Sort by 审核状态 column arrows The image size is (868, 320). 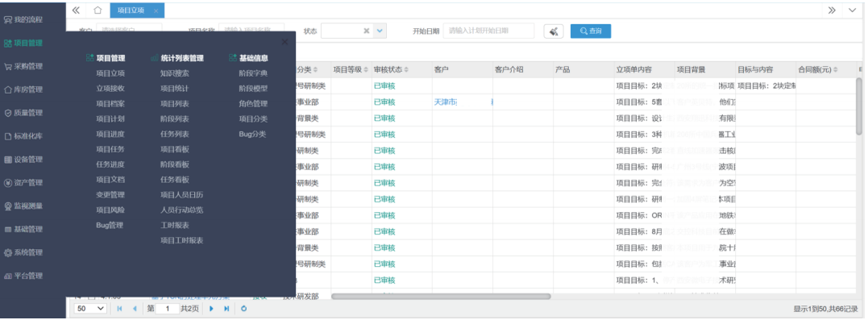point(406,70)
